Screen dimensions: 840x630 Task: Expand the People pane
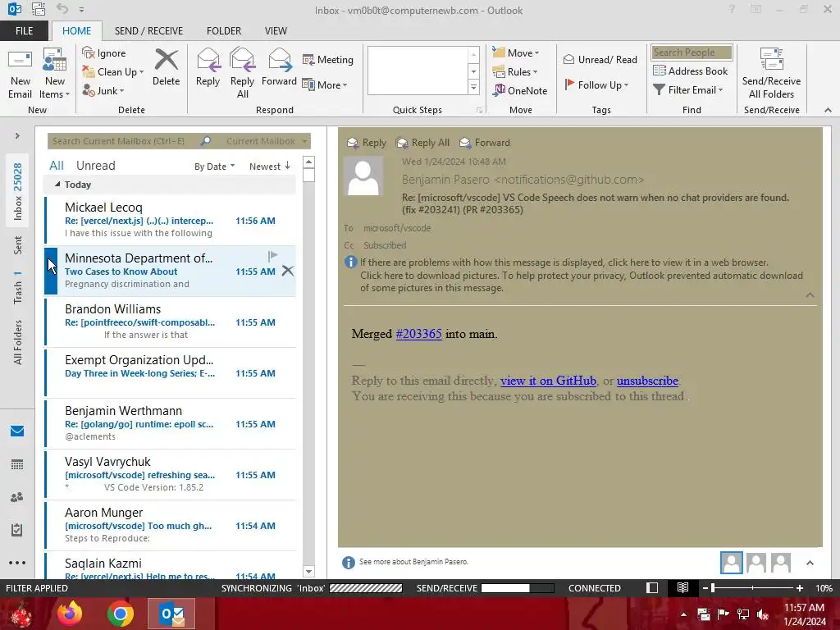pyautogui.click(x=810, y=563)
